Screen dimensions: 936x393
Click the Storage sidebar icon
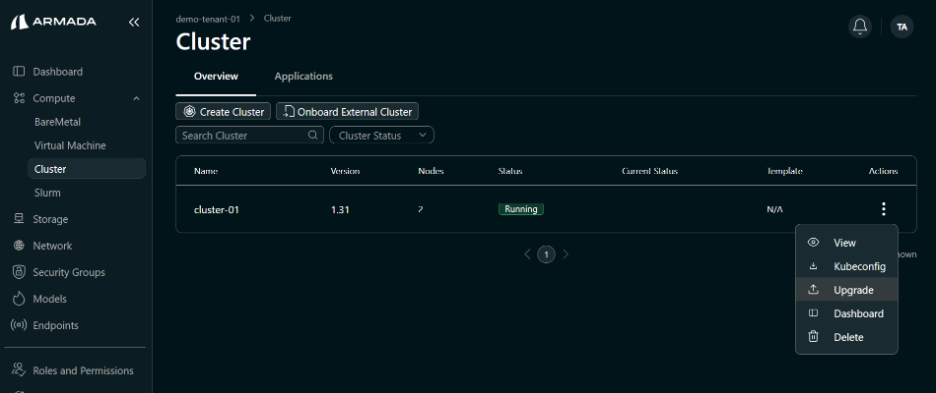[19, 219]
